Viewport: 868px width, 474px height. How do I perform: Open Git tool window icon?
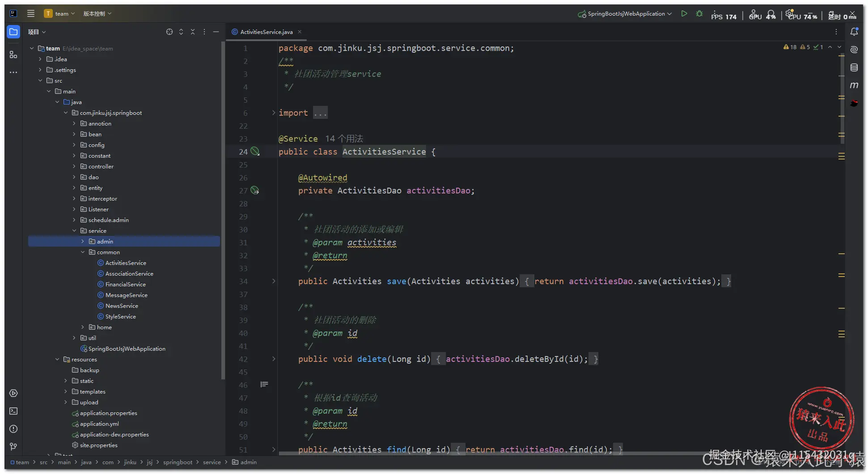pos(13,447)
